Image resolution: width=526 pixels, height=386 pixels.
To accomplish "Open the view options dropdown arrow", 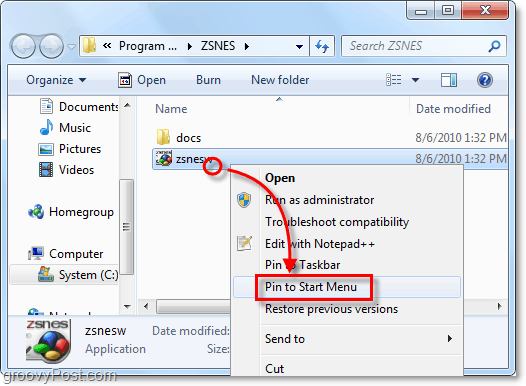I will [x=415, y=80].
